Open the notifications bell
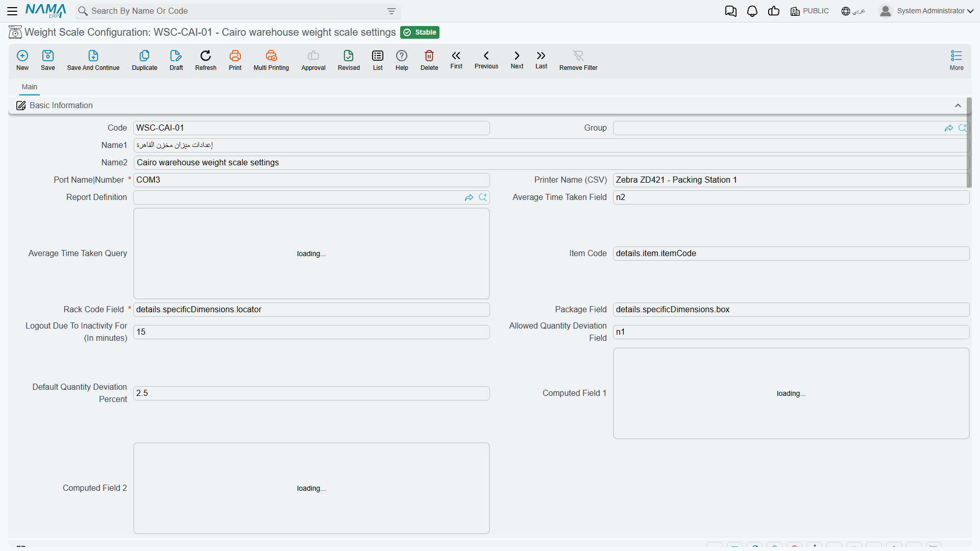The height and width of the screenshot is (551, 980). [752, 11]
